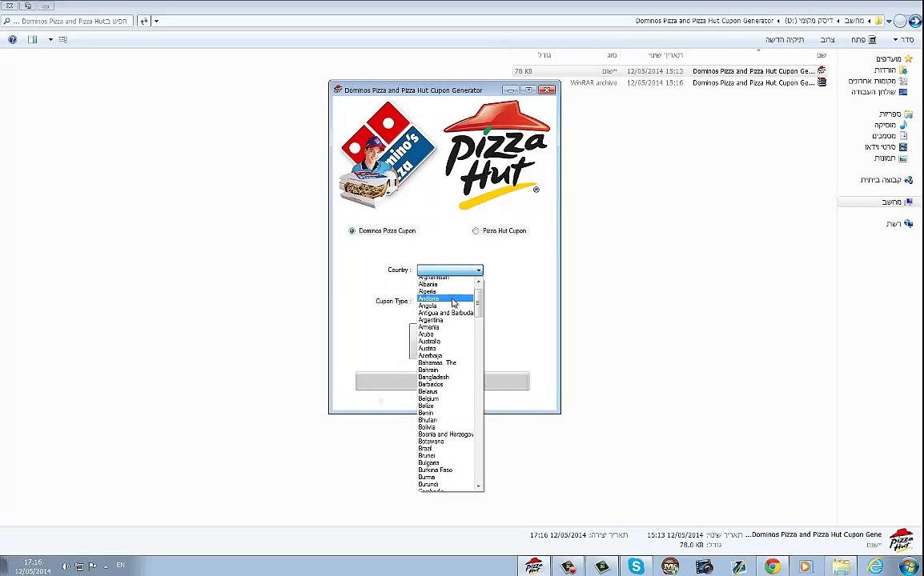Screen dimensions: 924x576
Task: Click the volume speaker tray icon
Action: coord(66,566)
